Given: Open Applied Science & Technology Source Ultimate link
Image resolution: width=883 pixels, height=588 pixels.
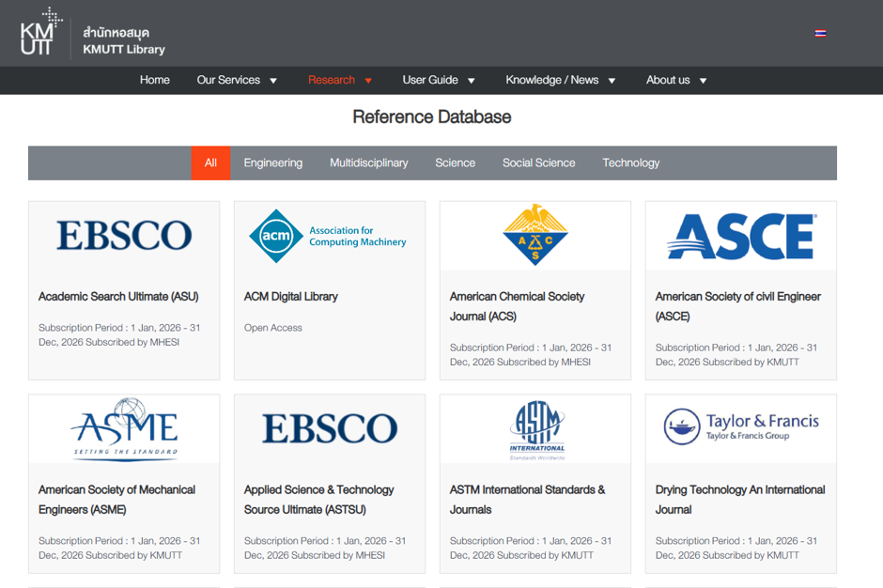Looking at the screenshot, I should (318, 500).
